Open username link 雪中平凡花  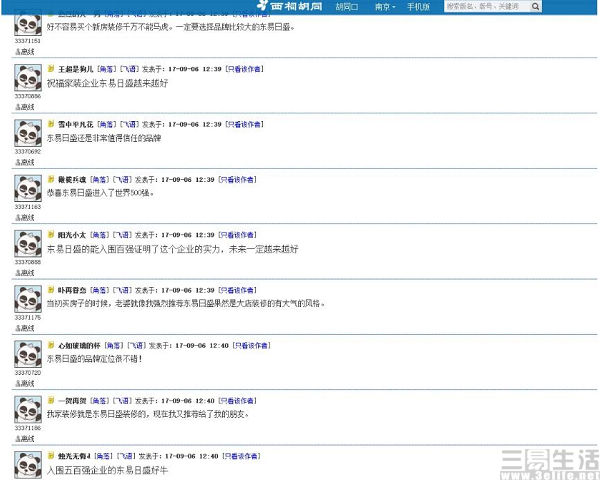75,124
